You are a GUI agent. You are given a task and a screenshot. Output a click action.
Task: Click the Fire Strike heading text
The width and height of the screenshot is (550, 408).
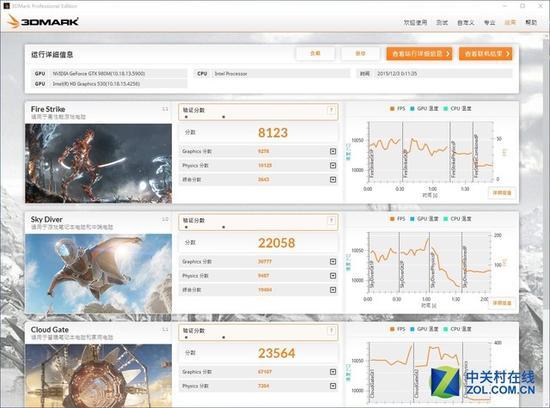48,109
